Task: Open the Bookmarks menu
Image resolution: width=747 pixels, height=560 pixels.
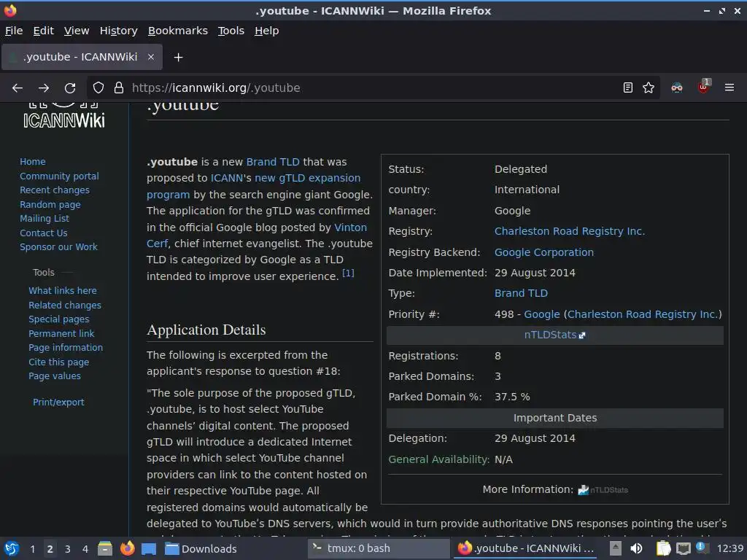Action: [x=178, y=31]
